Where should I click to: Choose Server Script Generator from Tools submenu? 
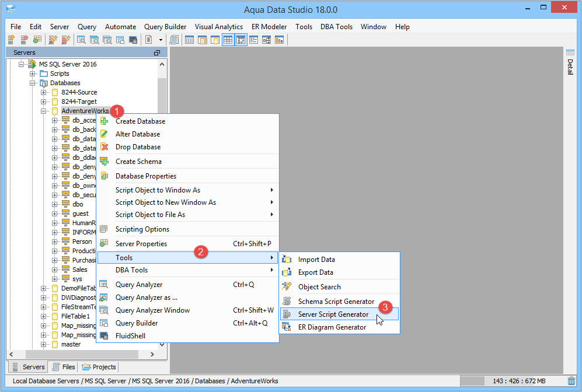(x=339, y=314)
